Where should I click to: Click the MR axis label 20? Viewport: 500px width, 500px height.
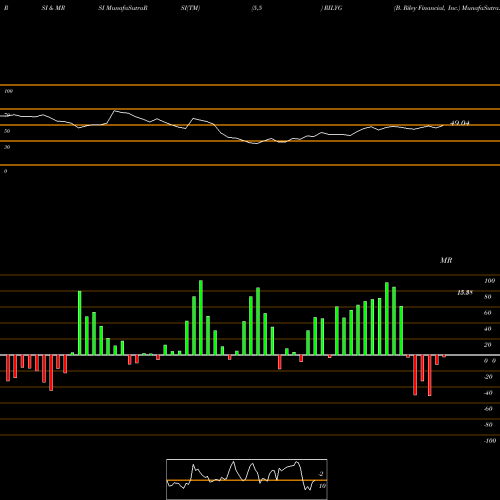pos(488,345)
